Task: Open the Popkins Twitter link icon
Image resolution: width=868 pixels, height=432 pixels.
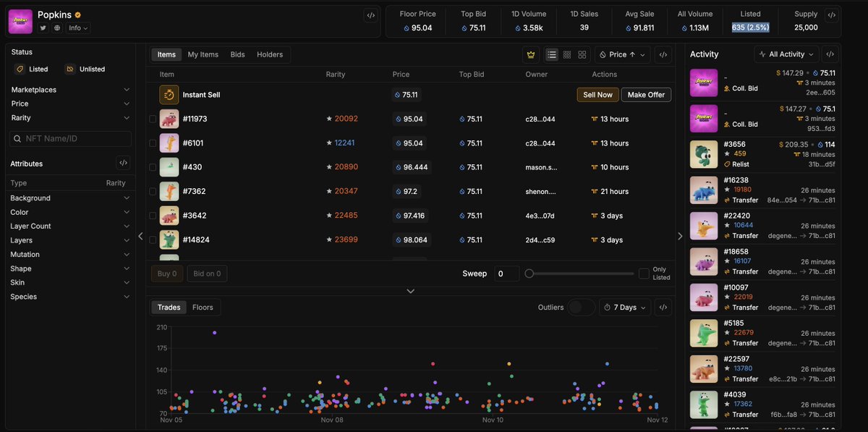Action: click(43, 27)
